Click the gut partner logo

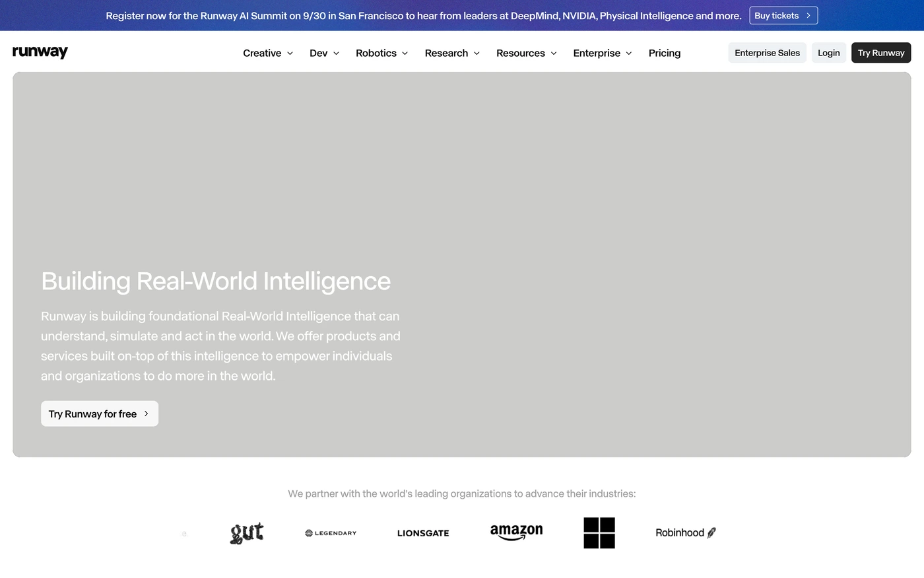point(247,533)
